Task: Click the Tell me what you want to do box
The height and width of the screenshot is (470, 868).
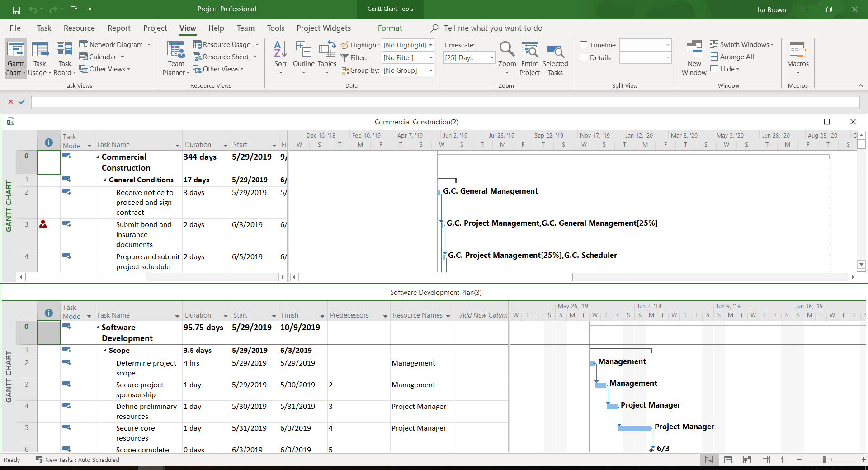Action: [x=493, y=28]
